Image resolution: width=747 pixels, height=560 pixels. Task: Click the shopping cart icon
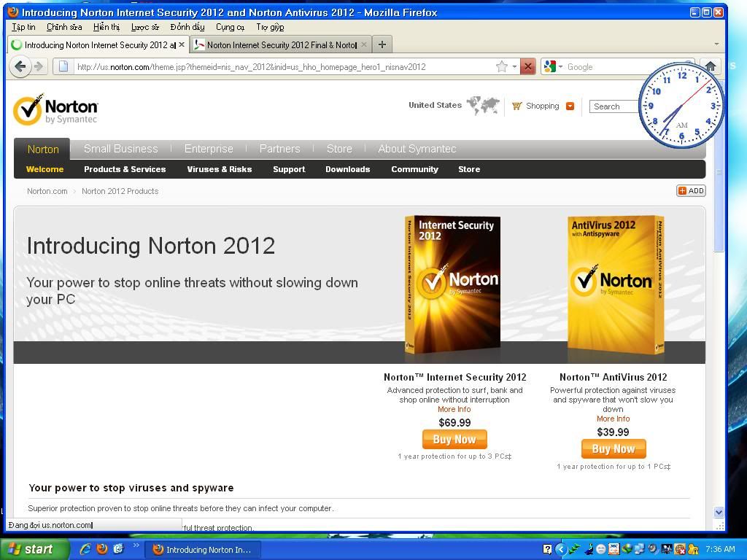tap(516, 106)
